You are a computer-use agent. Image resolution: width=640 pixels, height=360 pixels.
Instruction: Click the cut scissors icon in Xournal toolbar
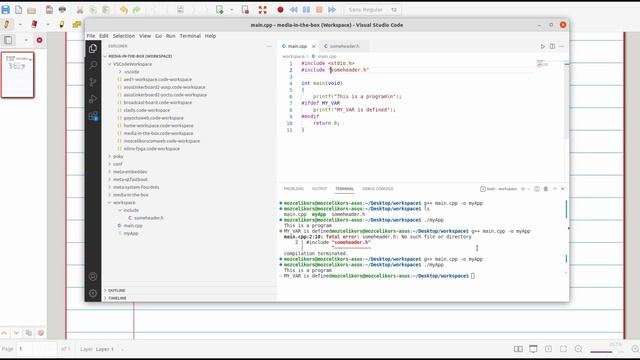80,9
